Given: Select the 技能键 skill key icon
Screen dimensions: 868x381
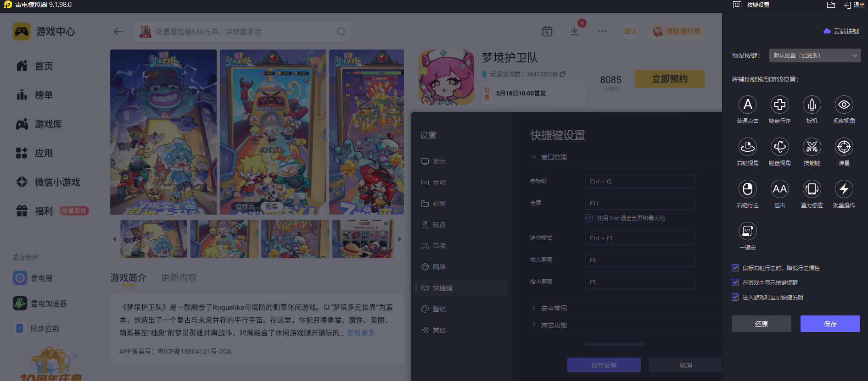Looking at the screenshot, I should [812, 147].
